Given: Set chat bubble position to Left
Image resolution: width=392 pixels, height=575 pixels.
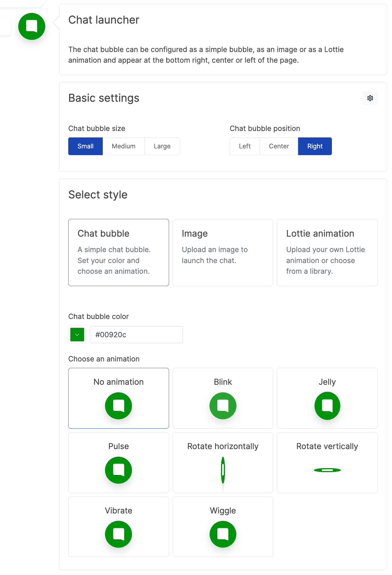Looking at the screenshot, I should pos(245,146).
